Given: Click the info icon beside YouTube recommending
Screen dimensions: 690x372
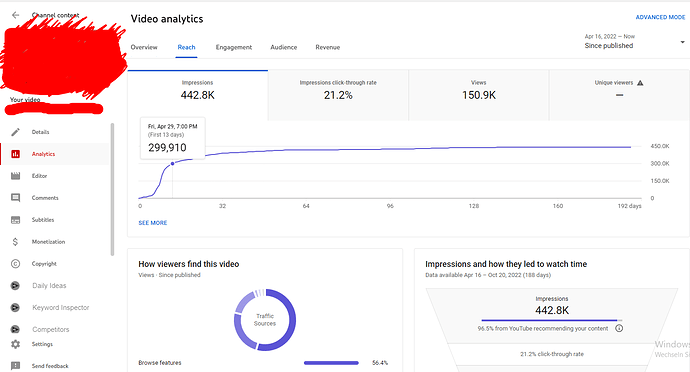Looking at the screenshot, I should (x=619, y=328).
